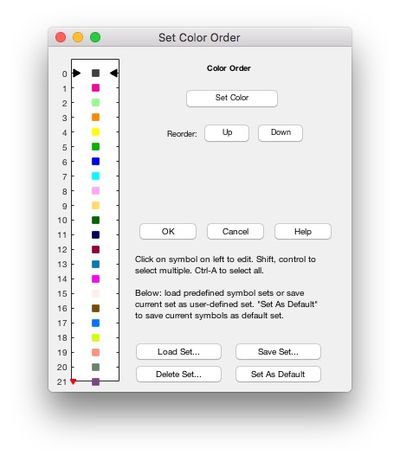The height and width of the screenshot is (461, 400).
Task: Select the cyan swatch at index 7
Action: click(96, 176)
